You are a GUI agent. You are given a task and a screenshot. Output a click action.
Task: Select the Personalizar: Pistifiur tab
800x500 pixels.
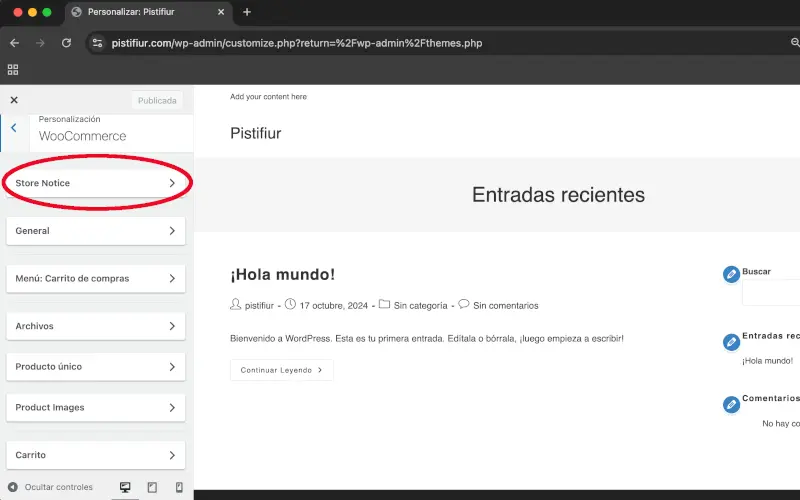pyautogui.click(x=148, y=12)
